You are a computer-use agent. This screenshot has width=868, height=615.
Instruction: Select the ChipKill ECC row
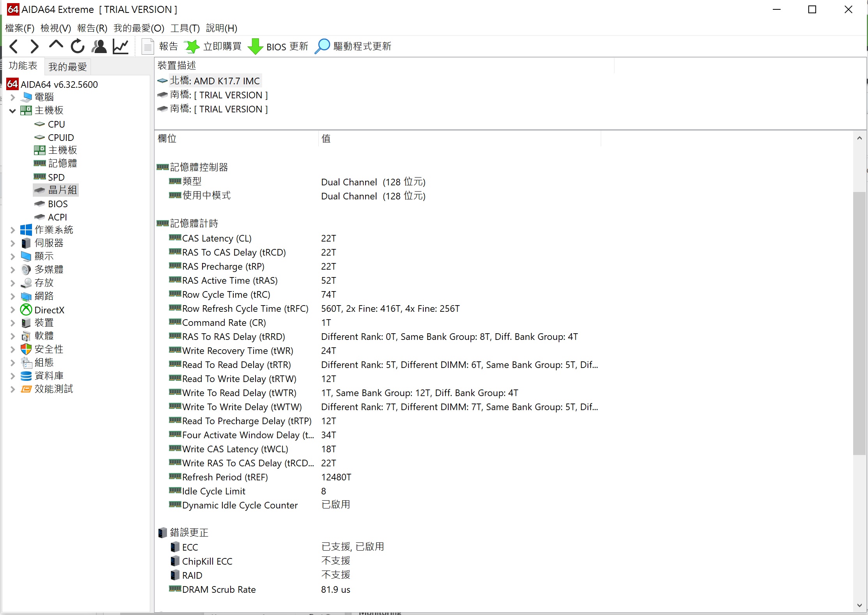click(x=377, y=562)
